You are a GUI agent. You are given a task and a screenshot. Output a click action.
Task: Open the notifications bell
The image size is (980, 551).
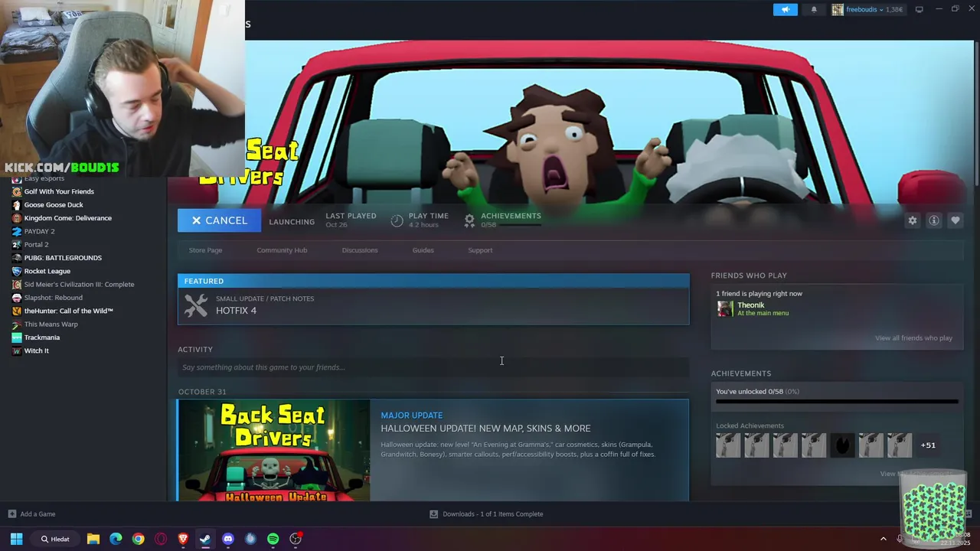click(814, 9)
